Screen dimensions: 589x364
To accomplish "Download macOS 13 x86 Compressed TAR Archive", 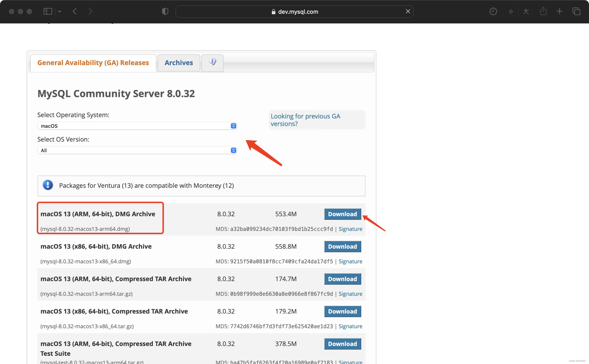I will pos(342,311).
